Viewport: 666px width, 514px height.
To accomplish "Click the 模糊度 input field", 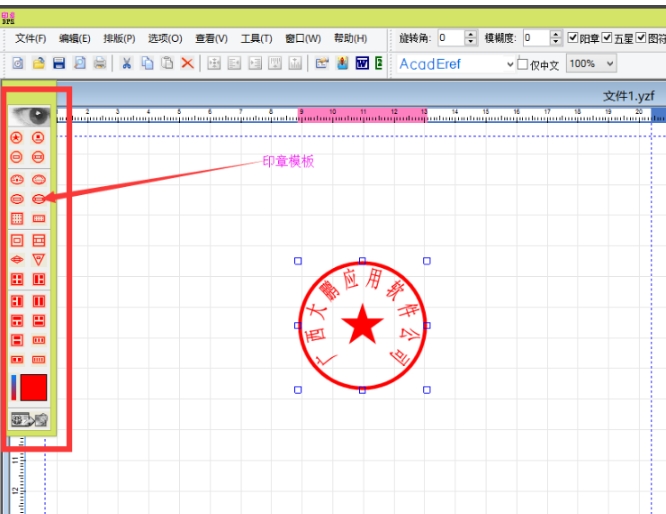I will [536, 38].
